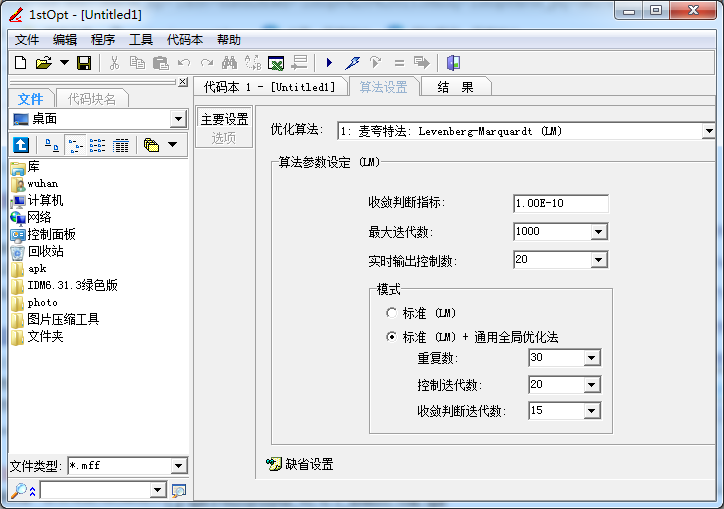Switch to the 代码本 1 - [Untitled1] tab
The width and height of the screenshot is (724, 509).
coord(270,87)
